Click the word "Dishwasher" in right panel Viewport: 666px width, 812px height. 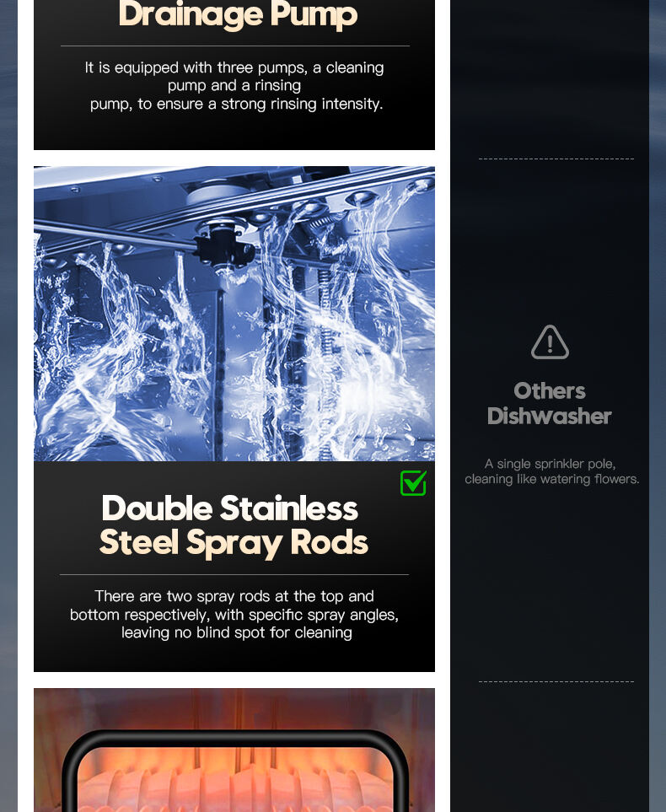tap(550, 416)
